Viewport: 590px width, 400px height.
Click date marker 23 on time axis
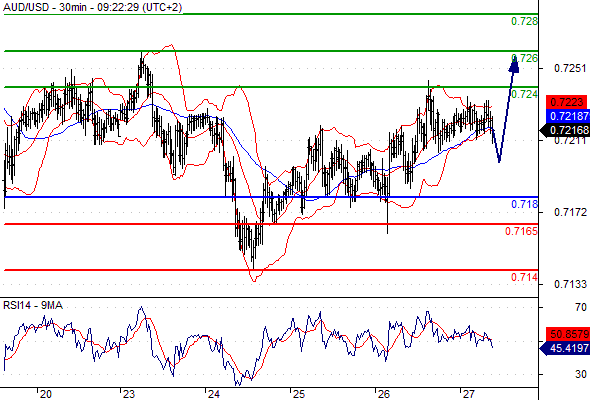129,394
